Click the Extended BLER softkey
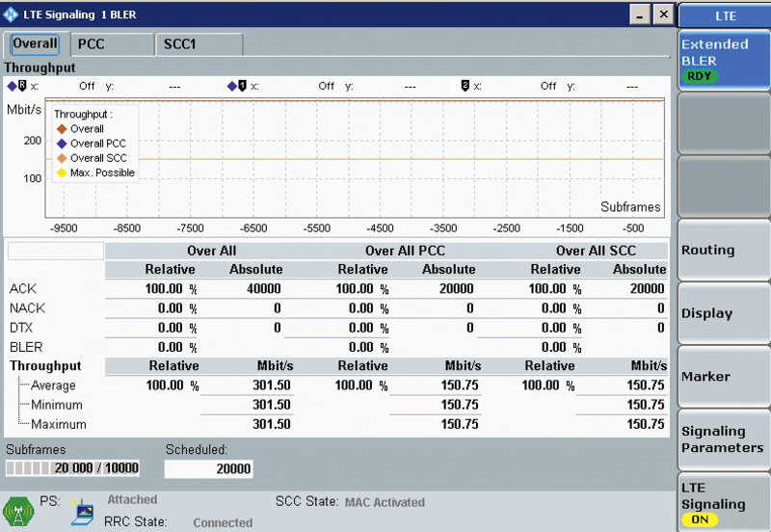This screenshot has width=771, height=532. click(x=724, y=60)
